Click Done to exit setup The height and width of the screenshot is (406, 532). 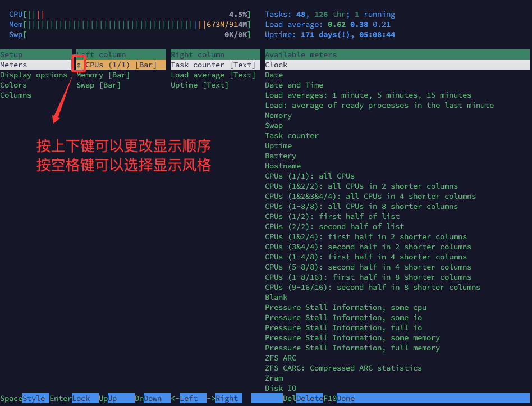346,399
